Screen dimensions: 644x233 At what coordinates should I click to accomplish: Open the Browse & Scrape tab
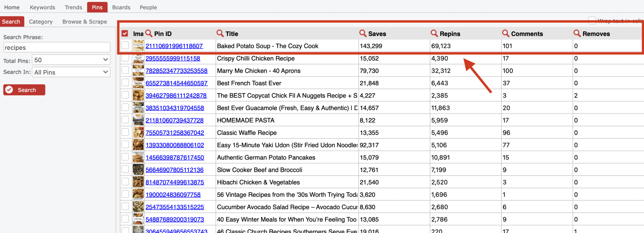(85, 22)
